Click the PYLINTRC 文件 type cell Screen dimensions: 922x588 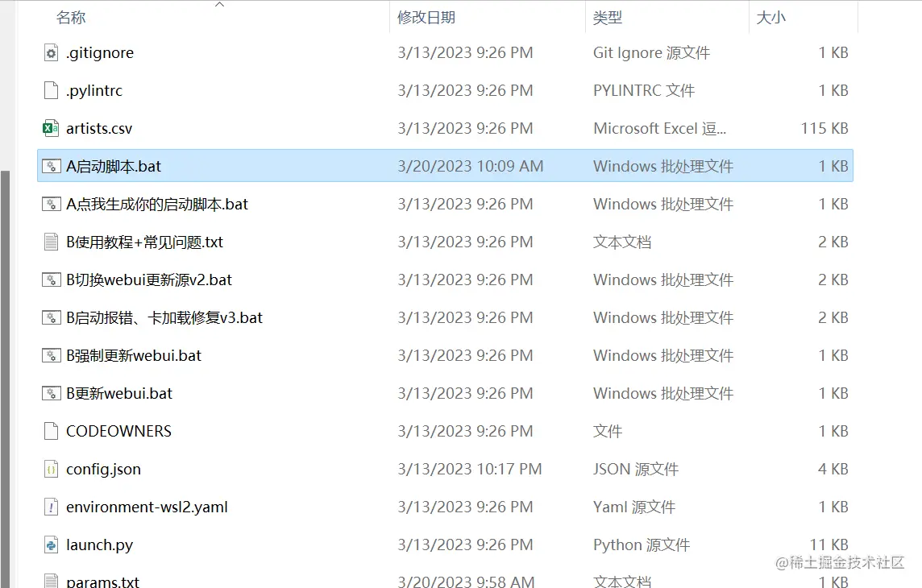pos(644,90)
